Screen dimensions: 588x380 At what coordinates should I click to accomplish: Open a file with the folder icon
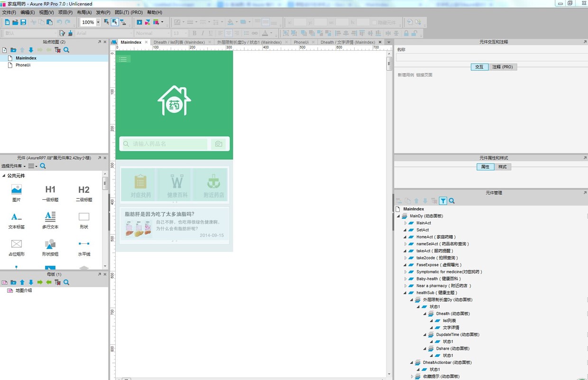15,22
